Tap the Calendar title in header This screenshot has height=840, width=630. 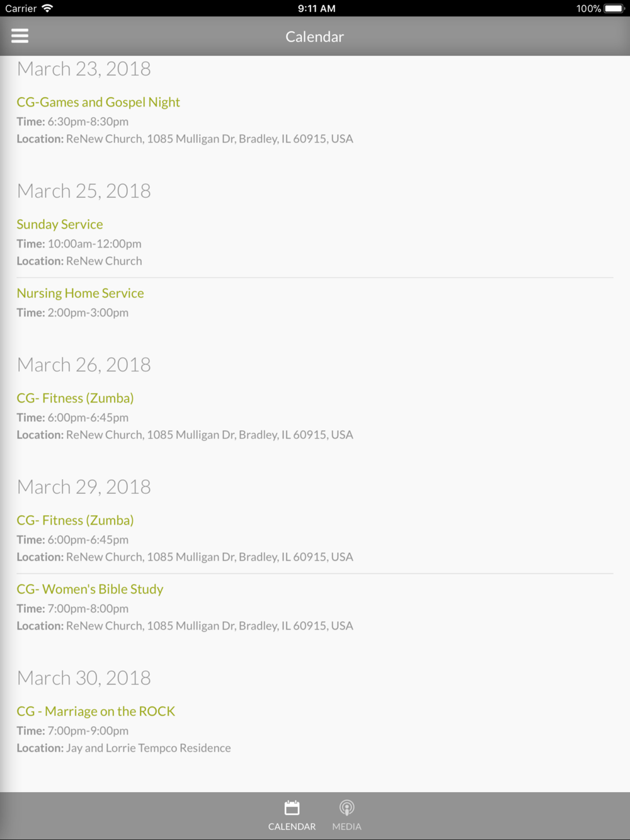pos(314,37)
